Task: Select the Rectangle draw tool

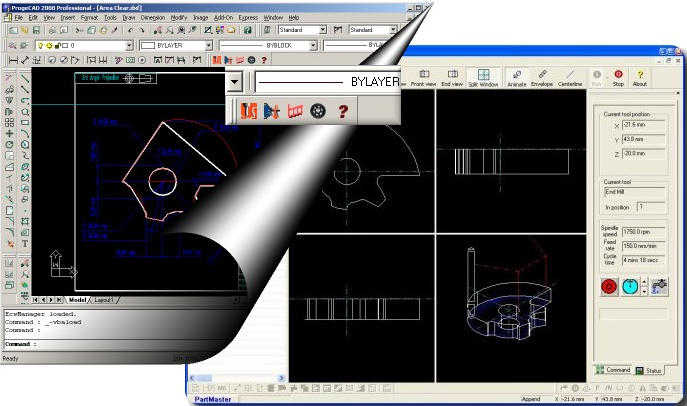Action: point(25,123)
